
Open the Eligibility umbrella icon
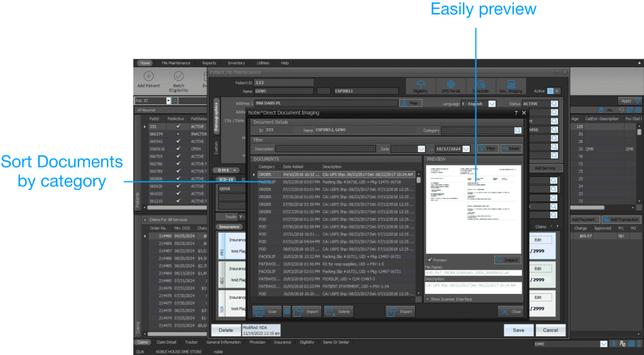tap(420, 86)
